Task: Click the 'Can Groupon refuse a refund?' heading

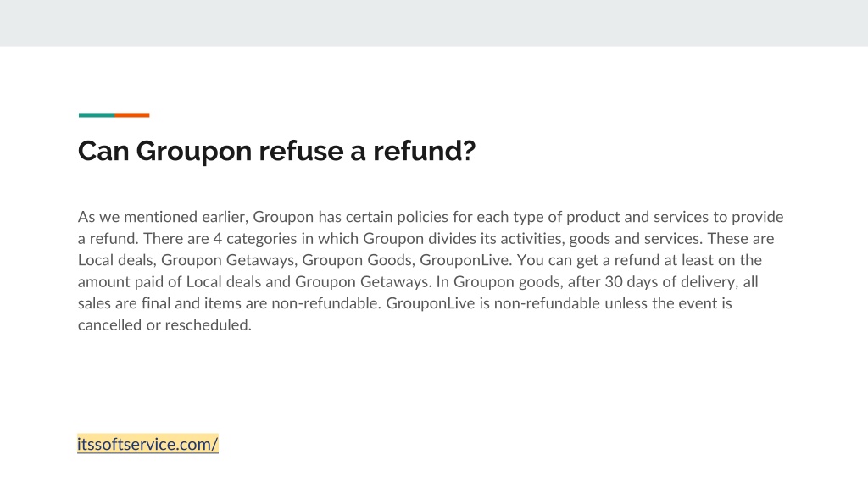Action: pyautogui.click(x=277, y=151)
